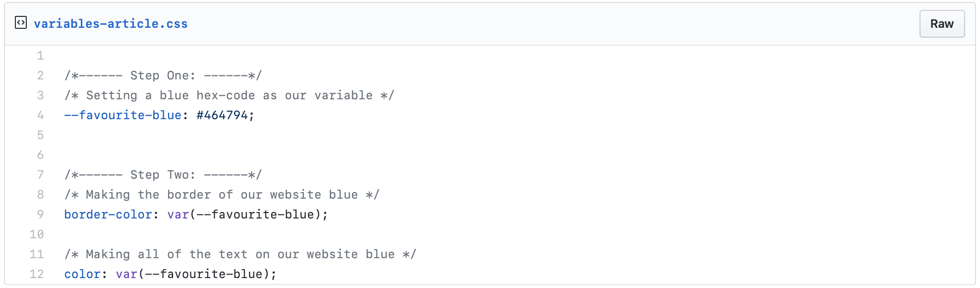Click the border-color property on line 9
Screen dimensions: 980x288
pyautogui.click(x=107, y=214)
